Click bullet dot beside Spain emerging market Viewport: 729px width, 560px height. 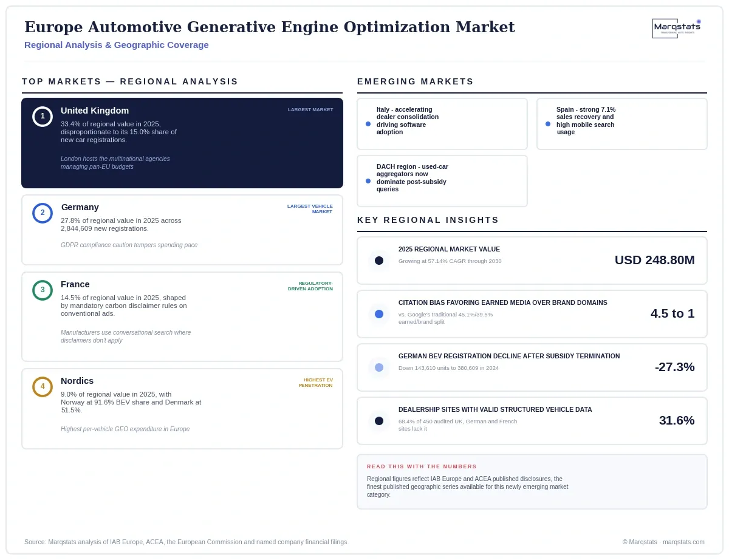point(548,124)
